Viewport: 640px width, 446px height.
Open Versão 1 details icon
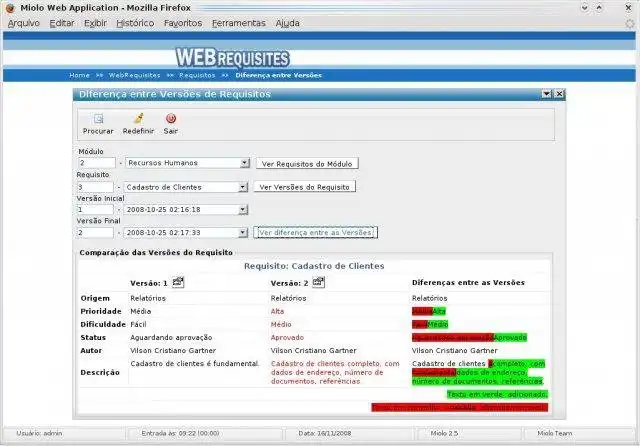coord(178,282)
